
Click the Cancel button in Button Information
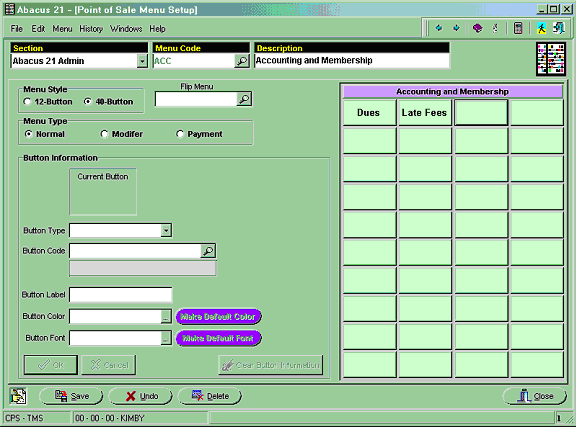coord(109,365)
